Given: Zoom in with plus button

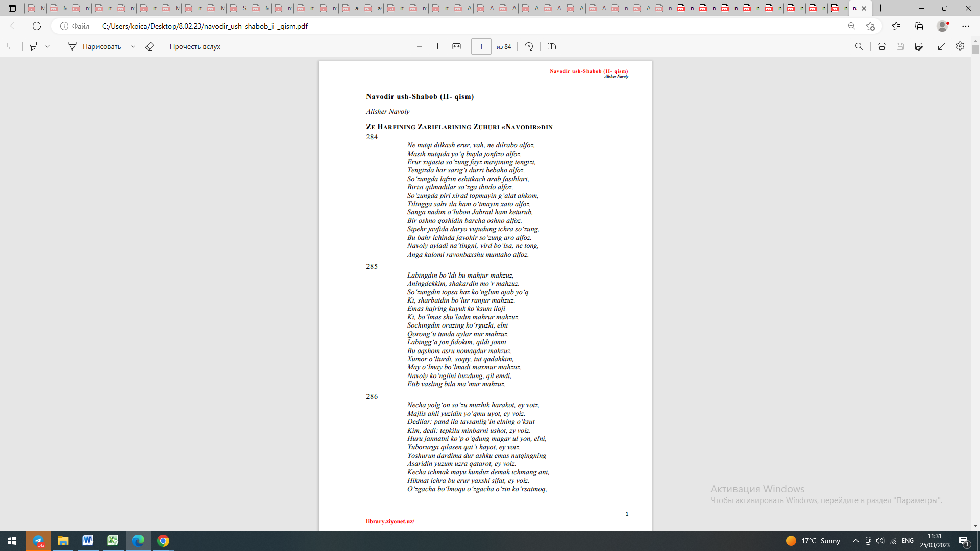Looking at the screenshot, I should 437,46.
